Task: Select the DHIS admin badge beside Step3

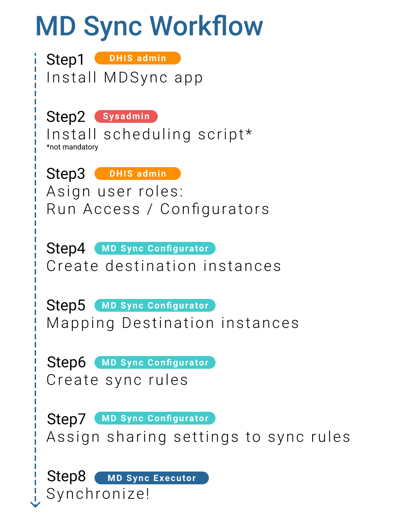Action: (138, 174)
